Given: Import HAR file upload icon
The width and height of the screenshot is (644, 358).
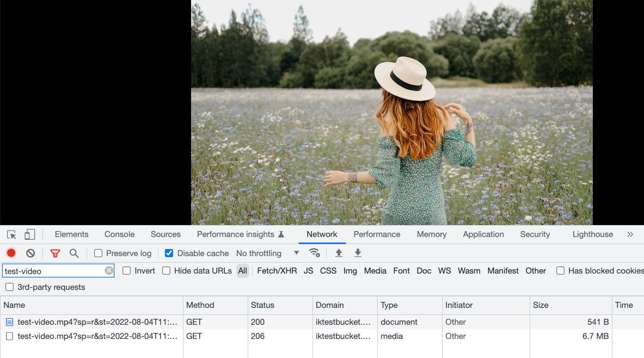Looking at the screenshot, I should click(x=339, y=253).
